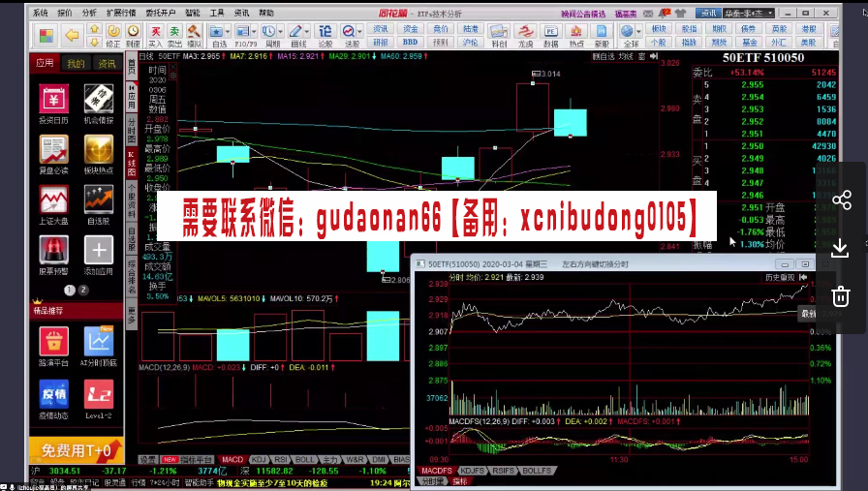
Task: Click the 历史重现 button in intraday window
Action: tap(780, 277)
